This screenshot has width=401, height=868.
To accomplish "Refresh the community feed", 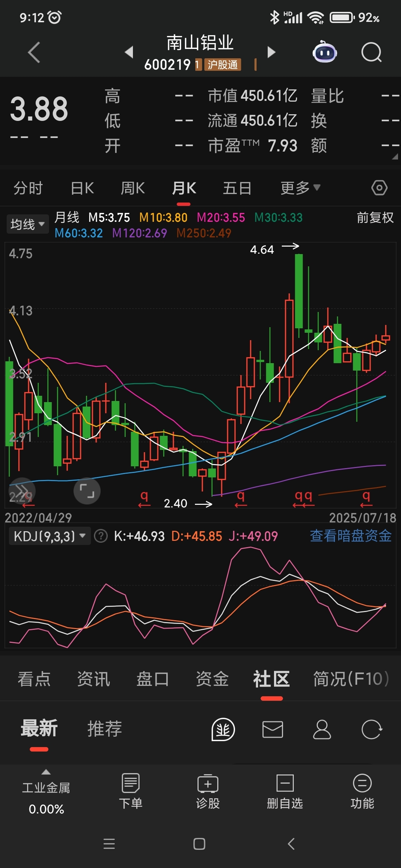I will (x=372, y=729).
